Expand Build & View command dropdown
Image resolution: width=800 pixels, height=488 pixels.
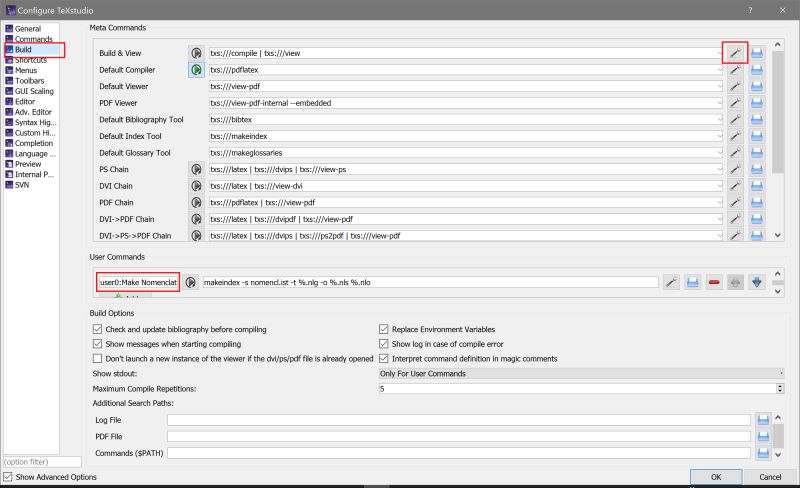click(720, 53)
